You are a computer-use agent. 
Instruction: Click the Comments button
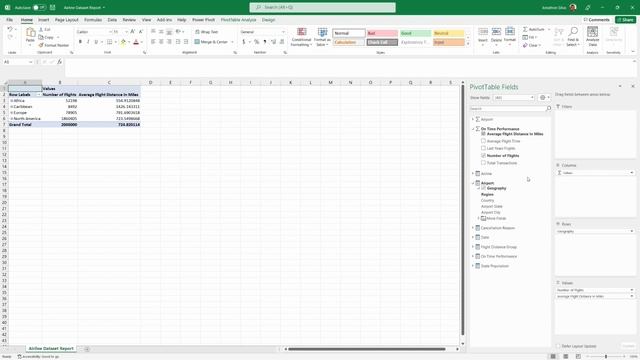point(596,20)
